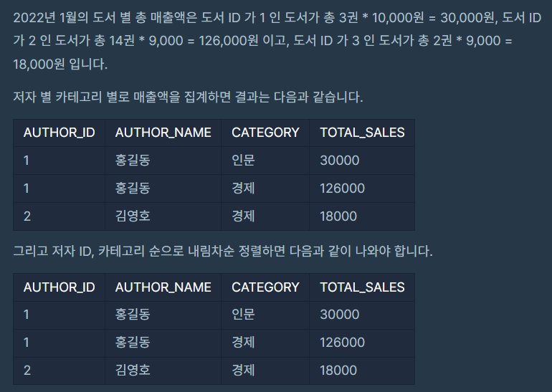Click AUTHOR_ID header in second table
The image size is (552, 392).
59,287
